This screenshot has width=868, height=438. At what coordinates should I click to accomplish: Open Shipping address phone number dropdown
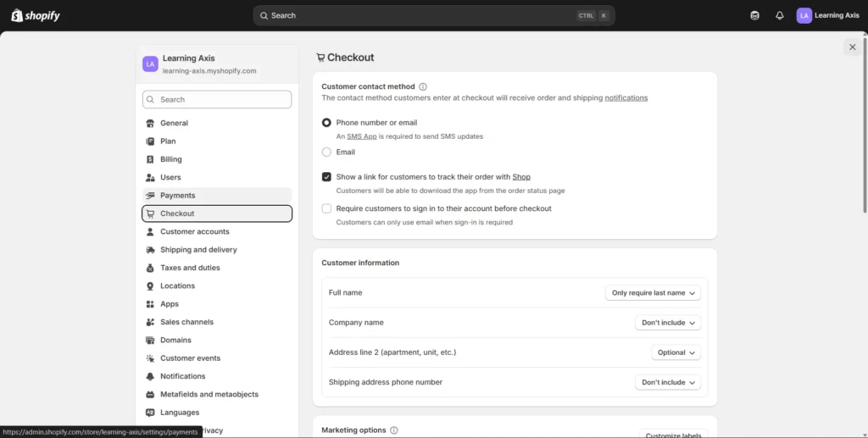[x=668, y=383]
